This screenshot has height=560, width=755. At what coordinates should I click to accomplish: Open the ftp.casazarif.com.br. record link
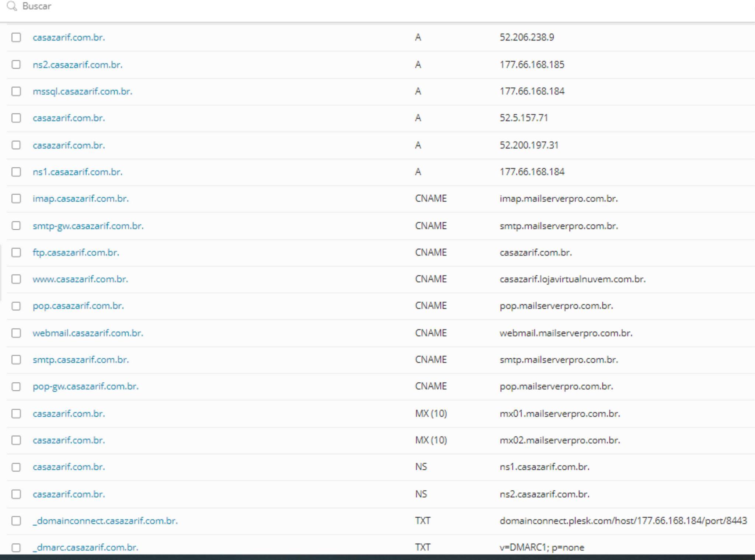76,253
